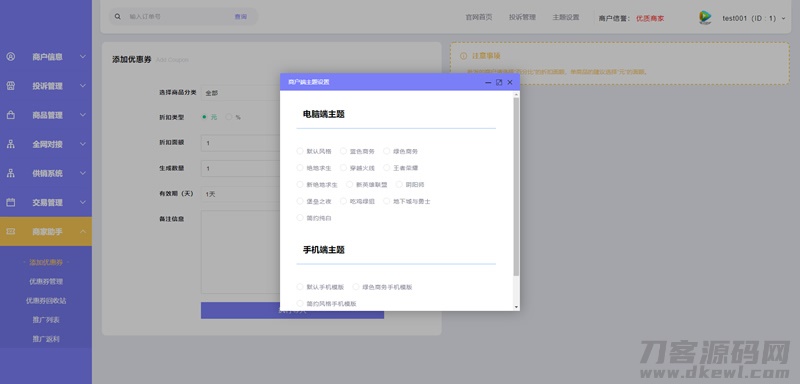Click the user avatar logo next to test001

pos(705,17)
